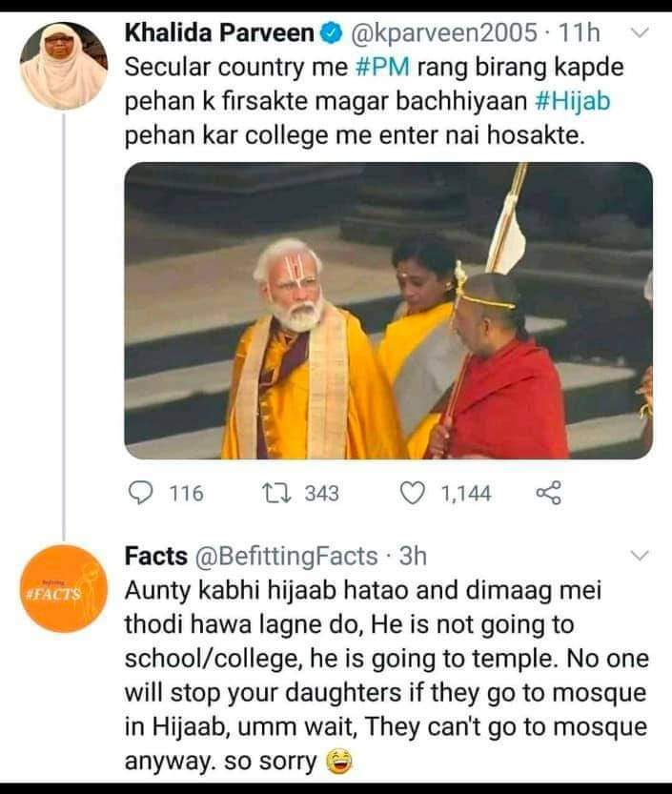Open the orange #FACTS avatar

64,589
